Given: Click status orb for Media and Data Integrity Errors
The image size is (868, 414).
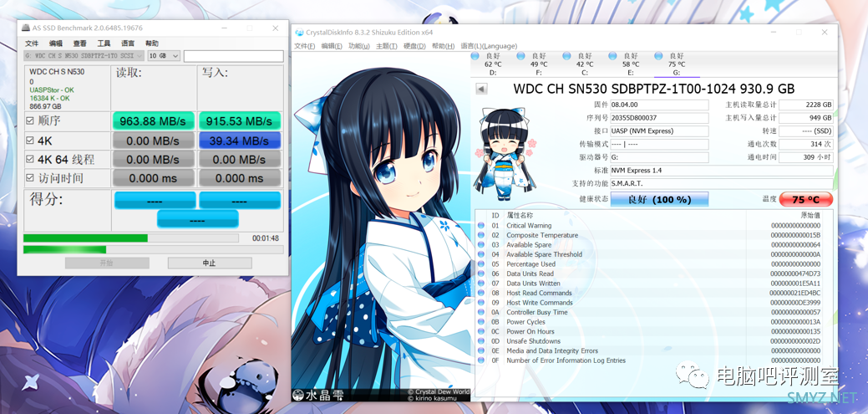Looking at the screenshot, I should point(481,350).
